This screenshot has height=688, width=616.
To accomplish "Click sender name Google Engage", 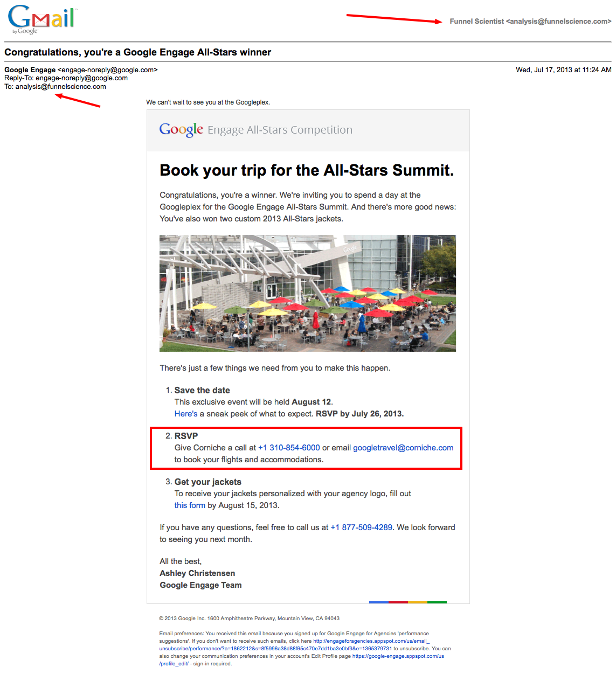I will click(x=30, y=70).
